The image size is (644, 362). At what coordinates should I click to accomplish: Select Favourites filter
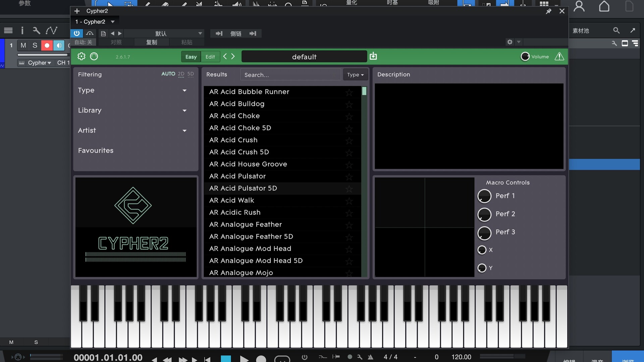tap(96, 150)
